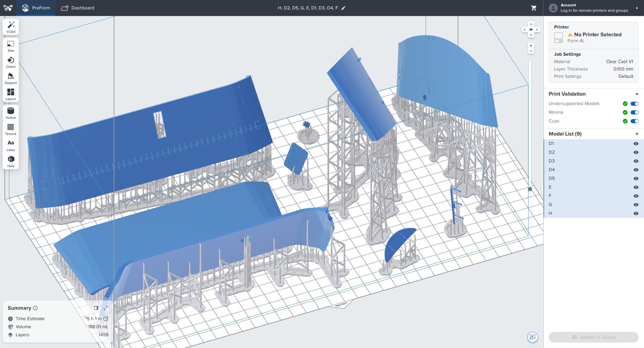The height and width of the screenshot is (348, 644).
Task: Select model H in the list
Action: (x=594, y=213)
